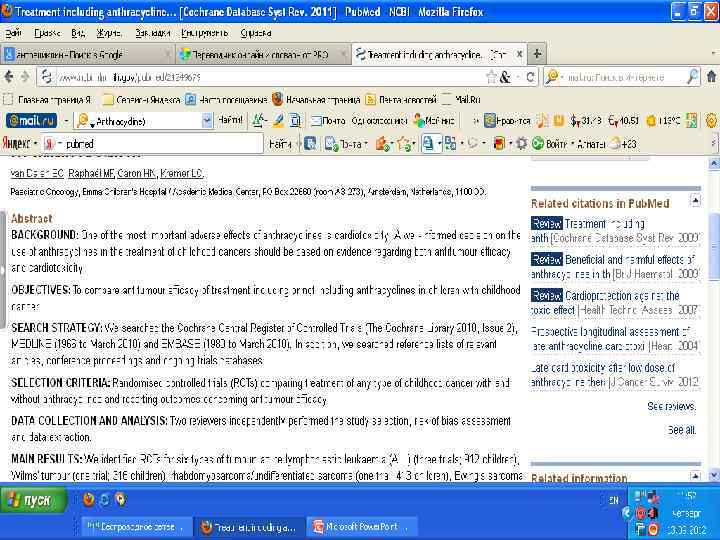Open author link van Dalen EC
The width and height of the screenshot is (720, 540).
(37, 174)
